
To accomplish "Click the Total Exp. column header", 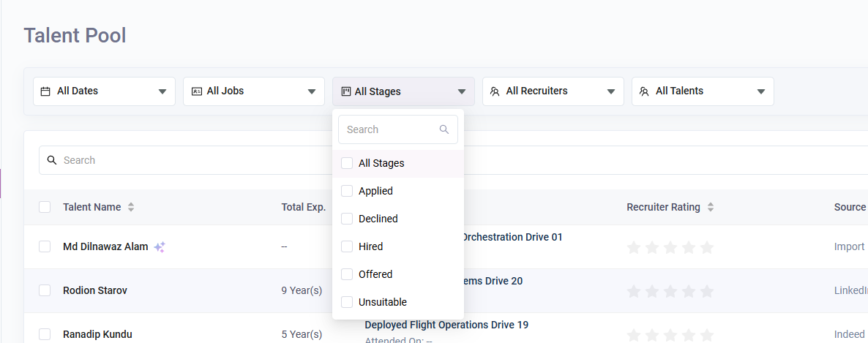I will click(303, 208).
